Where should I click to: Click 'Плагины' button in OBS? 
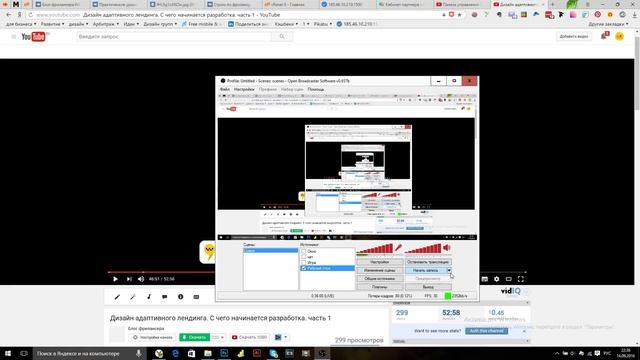(x=380, y=287)
